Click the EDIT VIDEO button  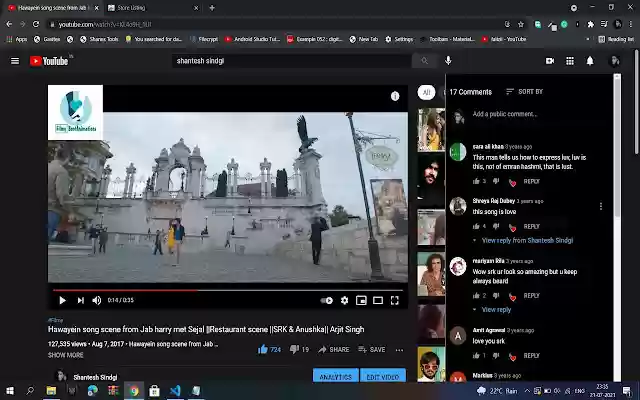(383, 376)
